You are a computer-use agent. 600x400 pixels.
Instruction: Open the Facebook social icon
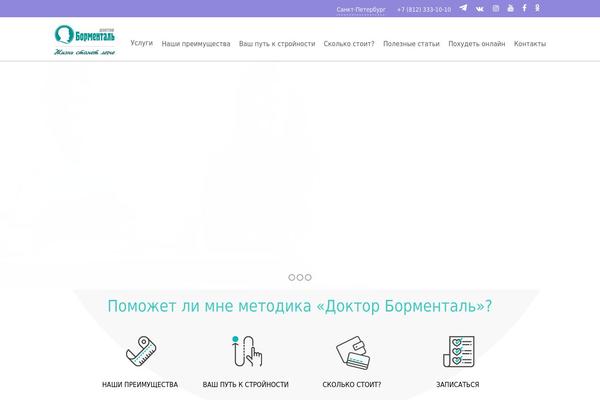point(525,8)
